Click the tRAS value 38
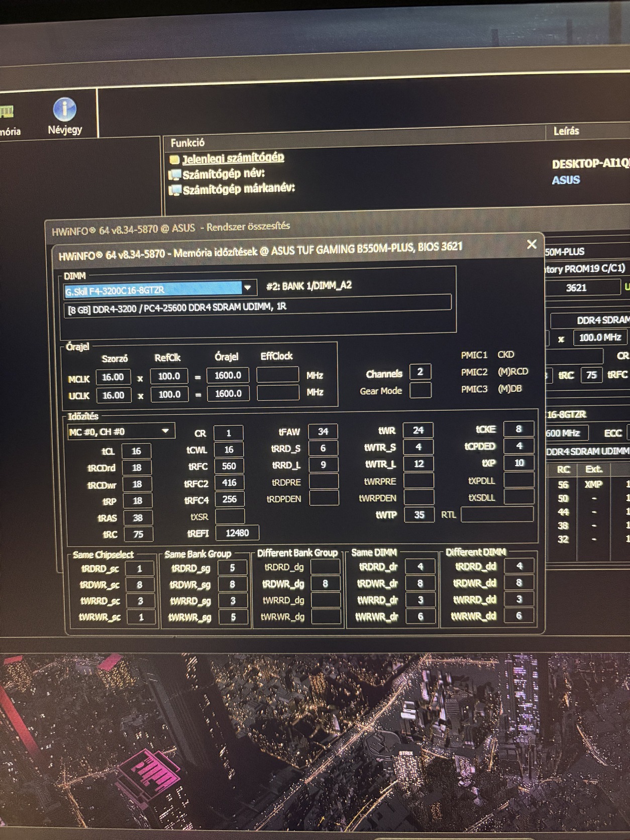This screenshot has height=840, width=630. point(138,517)
